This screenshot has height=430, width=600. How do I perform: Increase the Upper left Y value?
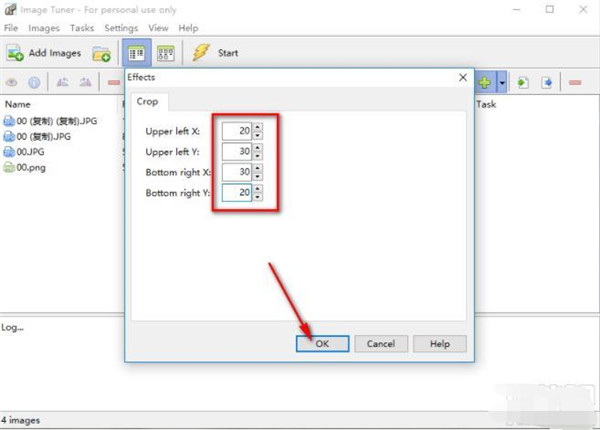pyautogui.click(x=257, y=147)
